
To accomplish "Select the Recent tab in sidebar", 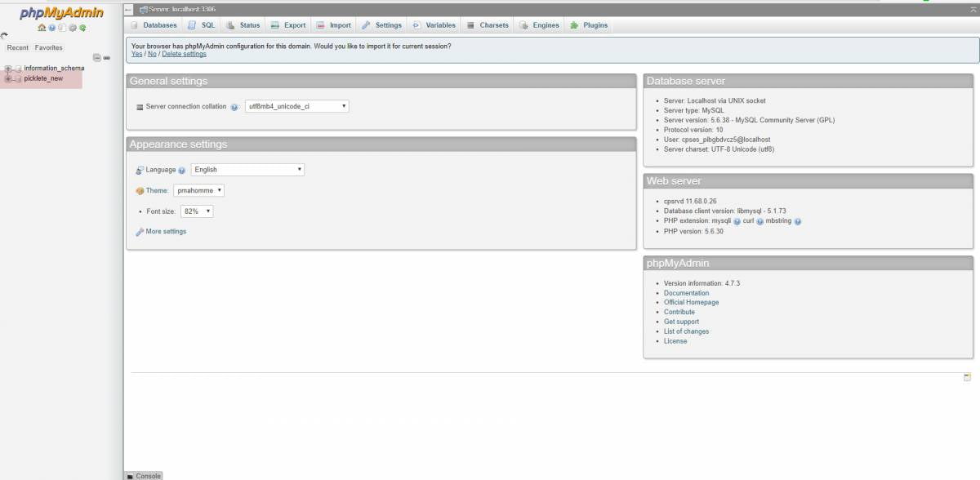I will 17,48.
